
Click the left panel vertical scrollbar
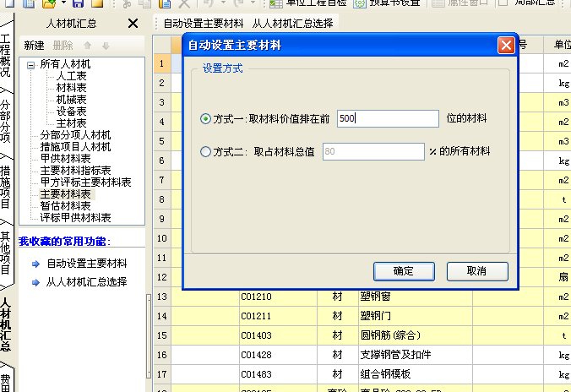click(x=148, y=336)
